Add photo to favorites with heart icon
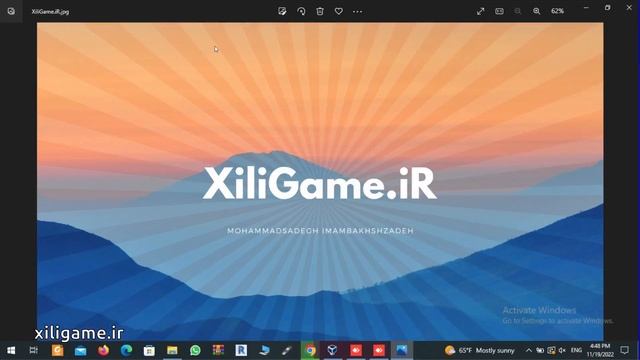The width and height of the screenshot is (640, 360). point(339,11)
